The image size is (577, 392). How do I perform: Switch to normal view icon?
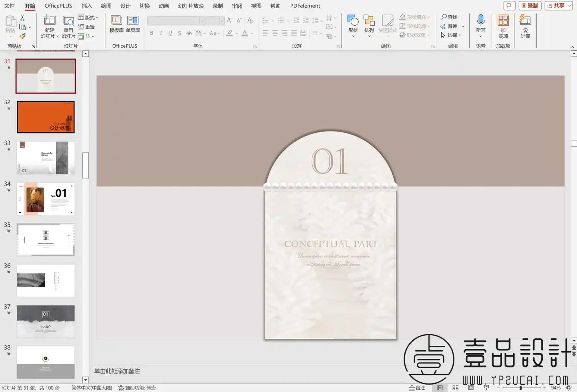click(439, 388)
